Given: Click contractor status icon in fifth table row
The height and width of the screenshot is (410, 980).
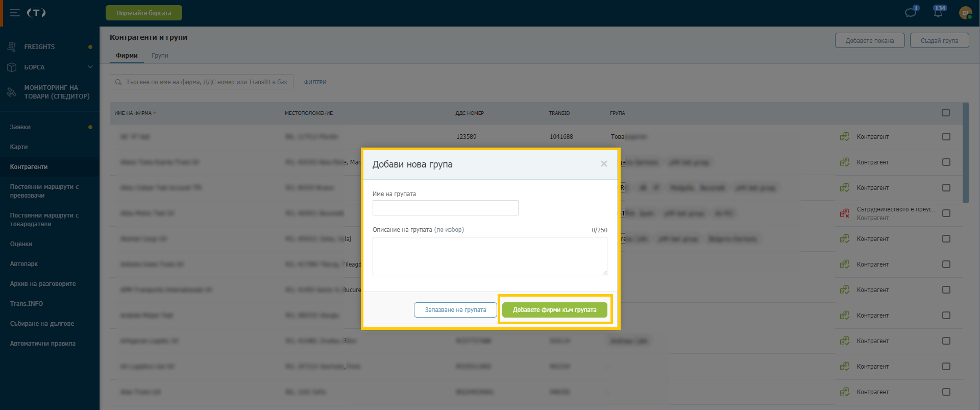Looking at the screenshot, I should coord(845,239).
